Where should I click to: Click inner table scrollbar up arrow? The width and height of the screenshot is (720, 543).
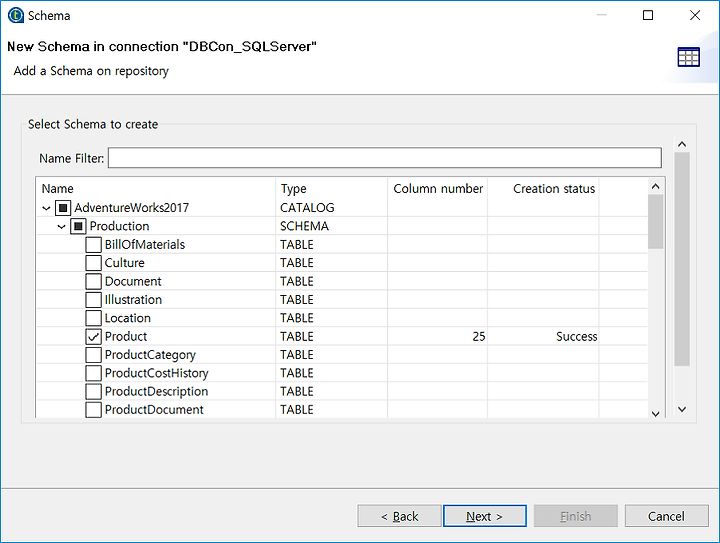[x=656, y=186]
